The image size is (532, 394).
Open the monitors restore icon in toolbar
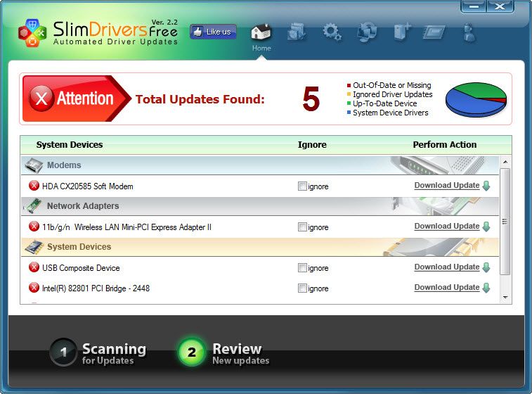(x=367, y=32)
